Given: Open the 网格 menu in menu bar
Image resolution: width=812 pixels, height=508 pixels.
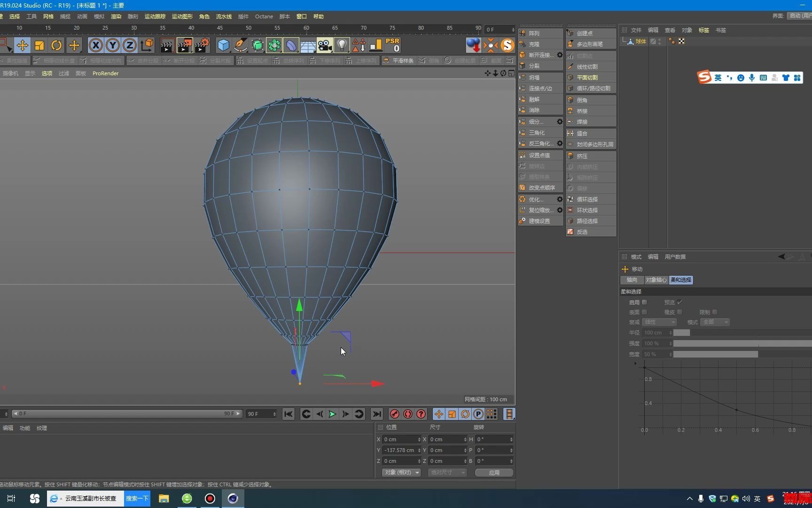Looking at the screenshot, I should [x=48, y=16].
